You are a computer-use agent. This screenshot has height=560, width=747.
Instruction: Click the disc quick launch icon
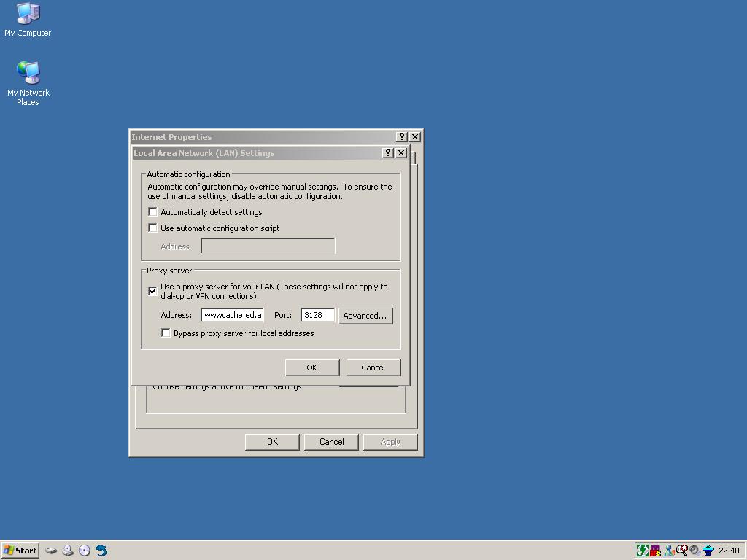tap(85, 551)
